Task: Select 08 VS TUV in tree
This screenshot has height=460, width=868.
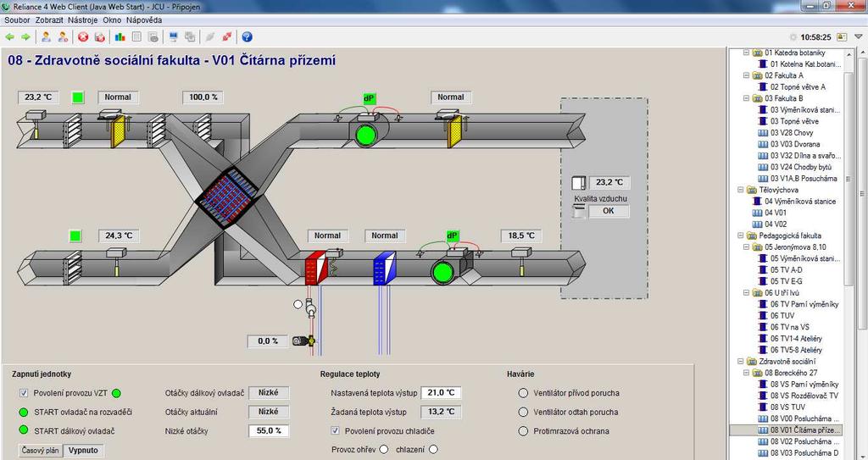Action: tap(787, 407)
